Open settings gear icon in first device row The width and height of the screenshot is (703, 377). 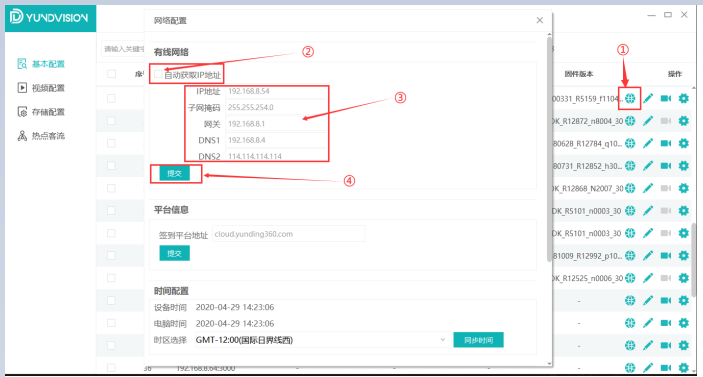tap(683, 98)
